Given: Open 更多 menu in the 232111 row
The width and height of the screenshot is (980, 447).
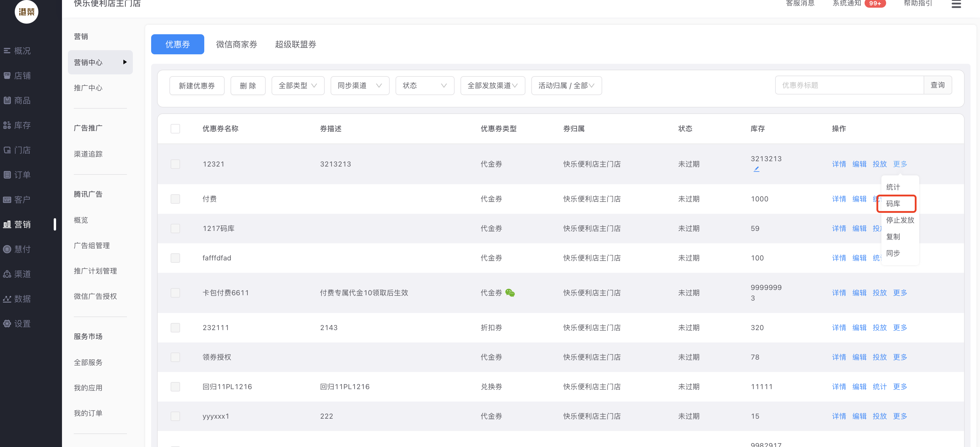Looking at the screenshot, I should [900, 327].
